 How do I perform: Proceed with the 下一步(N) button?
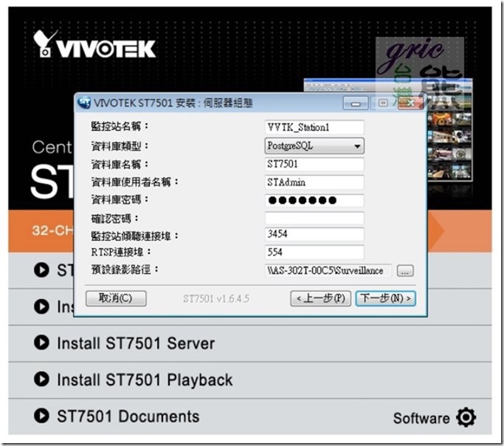click(x=385, y=298)
